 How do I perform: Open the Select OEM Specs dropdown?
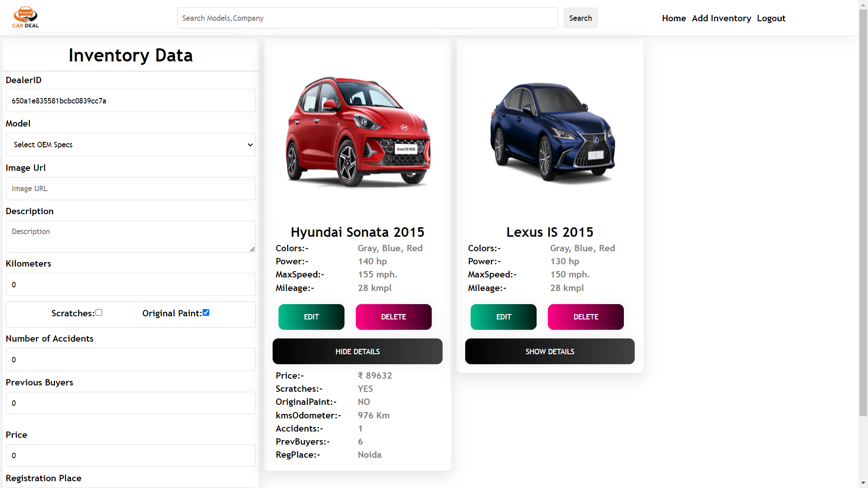coord(131,145)
